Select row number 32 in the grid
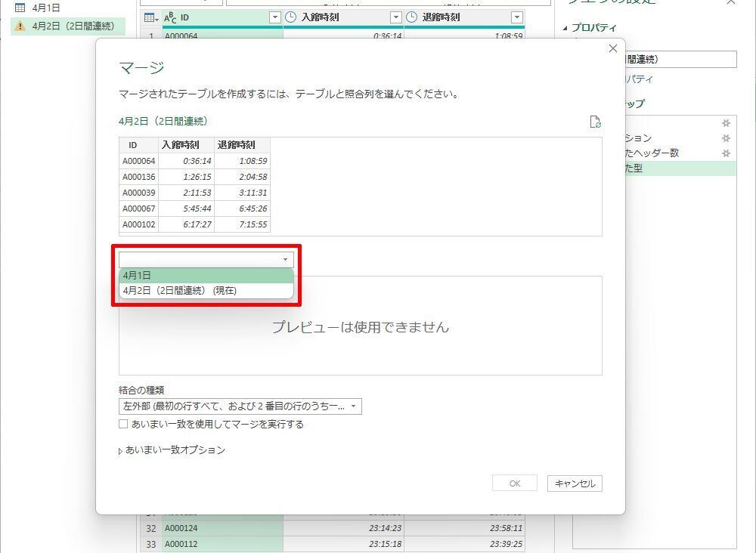The height and width of the screenshot is (553, 756). [x=151, y=528]
